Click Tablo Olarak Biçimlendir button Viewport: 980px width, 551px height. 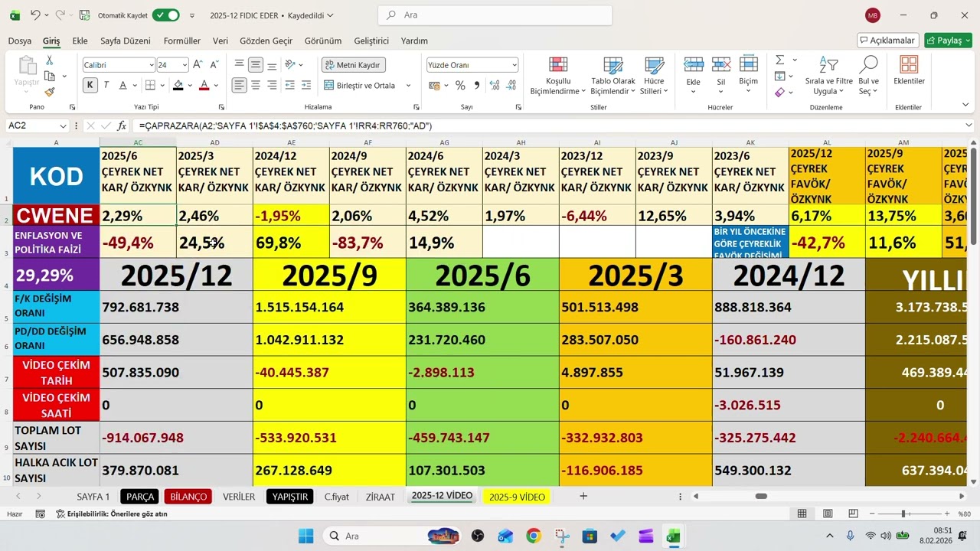pos(612,76)
